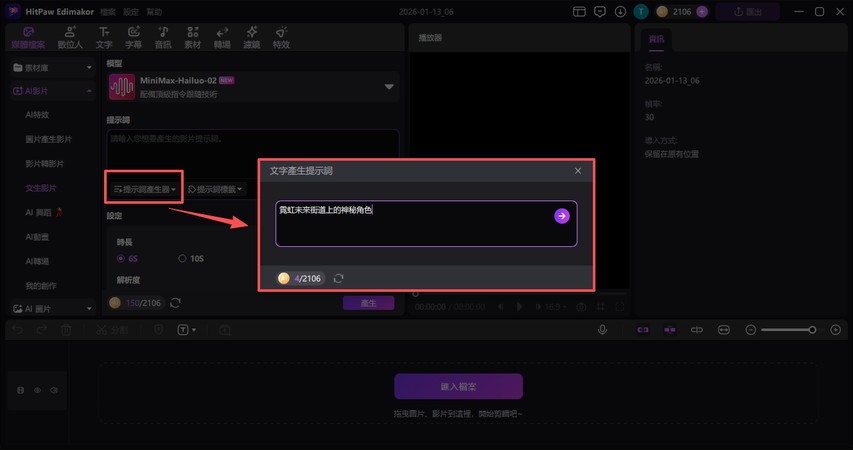
Task: Switch to the 音訊 audio tab
Action: [x=163, y=38]
